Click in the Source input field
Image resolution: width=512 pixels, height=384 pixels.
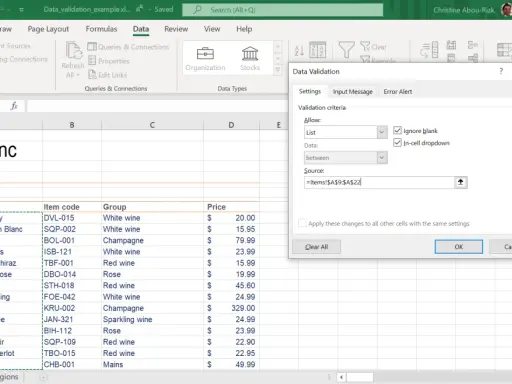[x=379, y=182]
